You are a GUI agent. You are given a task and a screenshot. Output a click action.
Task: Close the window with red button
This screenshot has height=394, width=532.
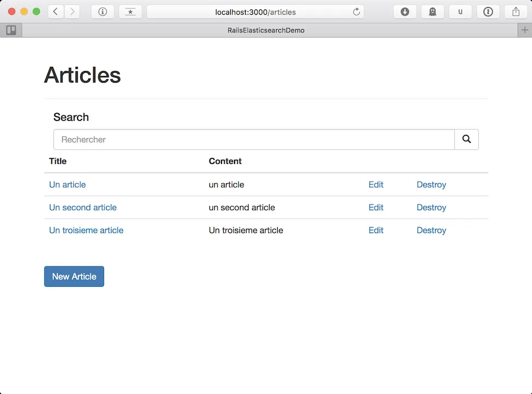point(11,11)
